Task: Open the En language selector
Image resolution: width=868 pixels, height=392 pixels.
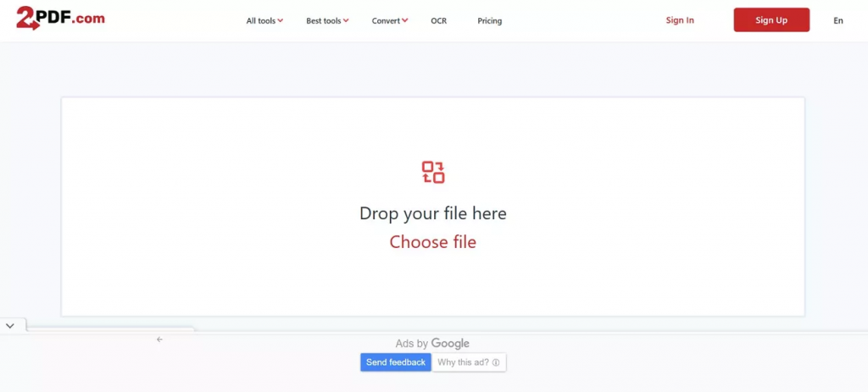Action: pos(838,20)
